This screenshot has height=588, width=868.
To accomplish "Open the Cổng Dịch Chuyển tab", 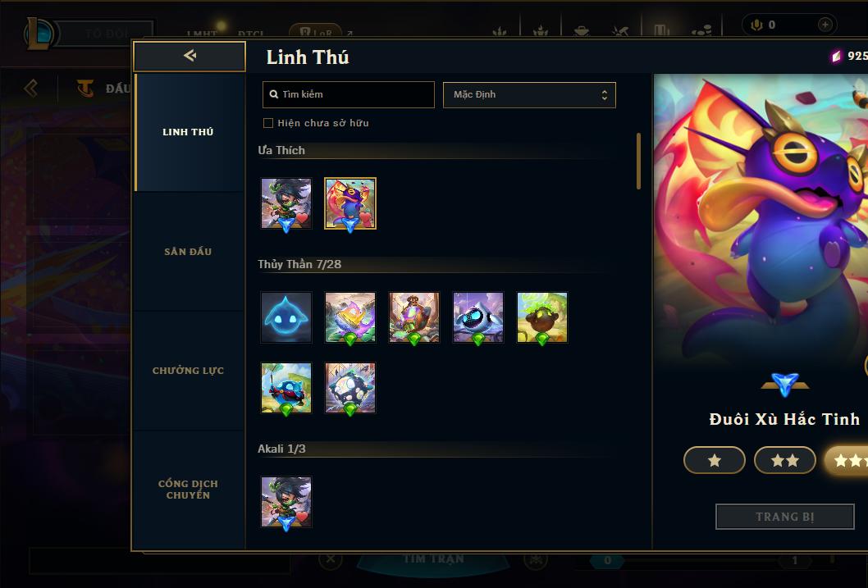I will tap(188, 490).
